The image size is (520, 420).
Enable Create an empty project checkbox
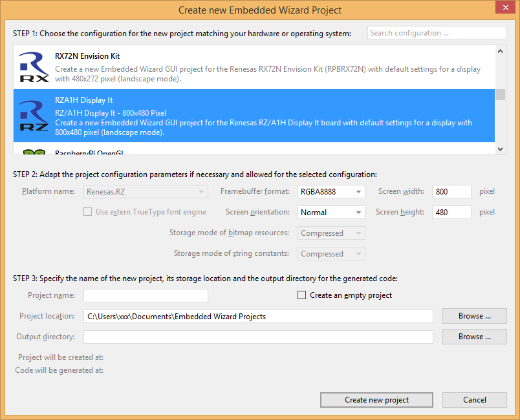tap(301, 295)
